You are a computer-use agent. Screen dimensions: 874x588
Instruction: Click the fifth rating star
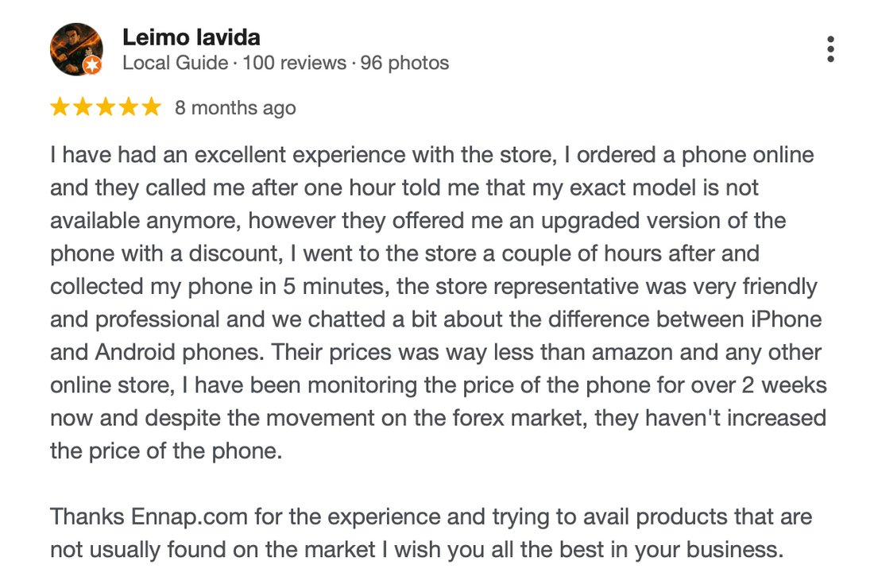click(x=151, y=107)
